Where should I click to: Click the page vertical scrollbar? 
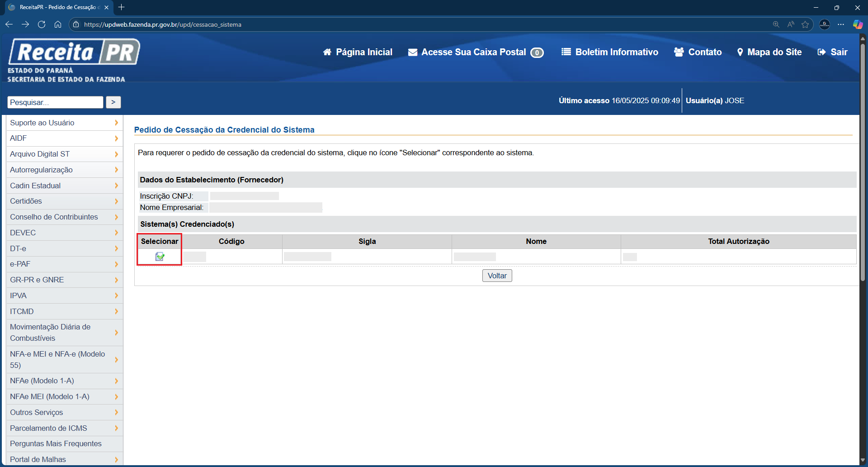click(x=863, y=163)
